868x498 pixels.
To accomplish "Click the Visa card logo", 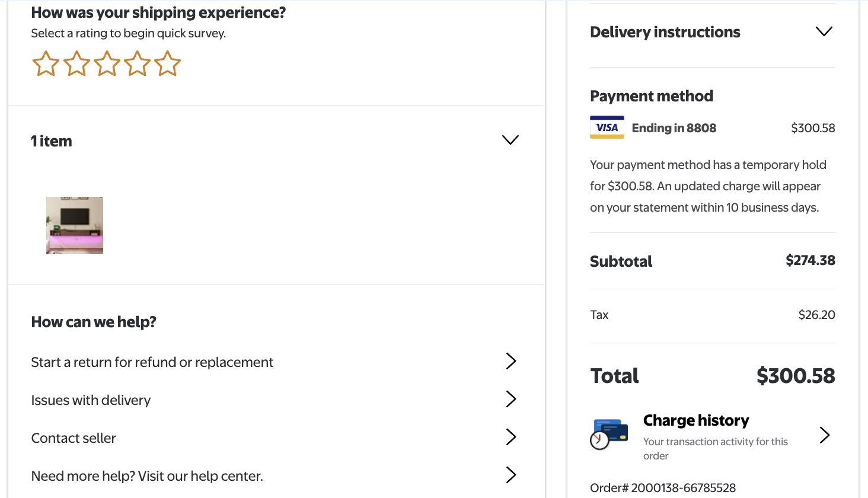I will click(x=607, y=127).
